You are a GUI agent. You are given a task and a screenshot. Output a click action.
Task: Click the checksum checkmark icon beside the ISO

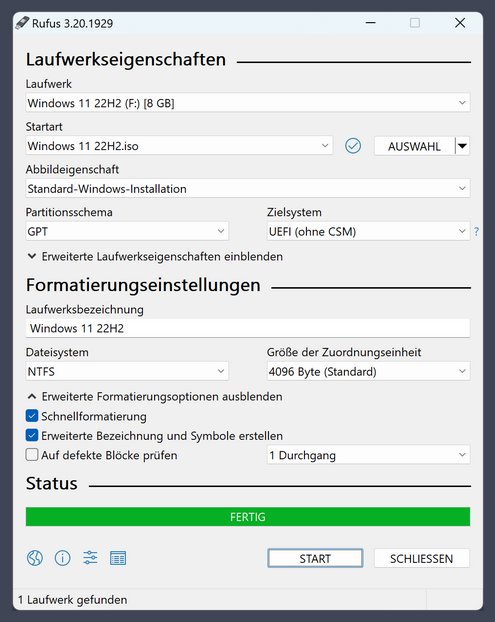(353, 146)
